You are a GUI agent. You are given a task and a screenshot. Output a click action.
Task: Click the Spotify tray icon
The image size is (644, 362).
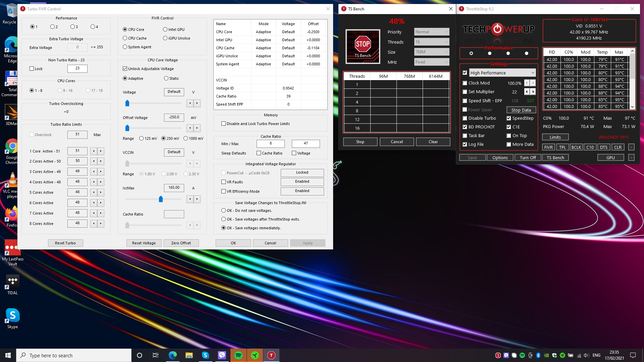[522, 355]
